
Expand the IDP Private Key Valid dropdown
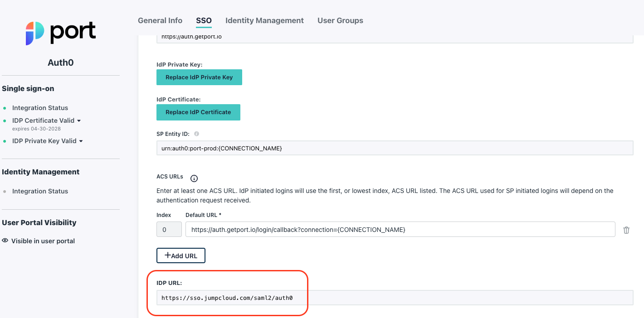tap(82, 141)
